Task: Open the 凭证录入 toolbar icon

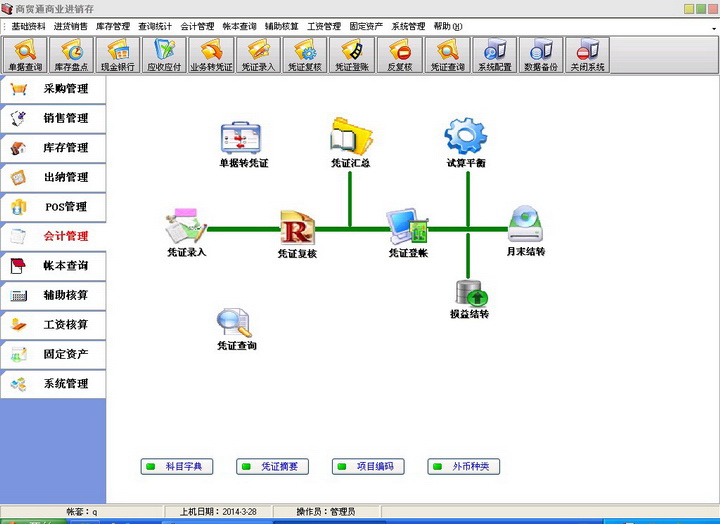Action: pyautogui.click(x=258, y=55)
